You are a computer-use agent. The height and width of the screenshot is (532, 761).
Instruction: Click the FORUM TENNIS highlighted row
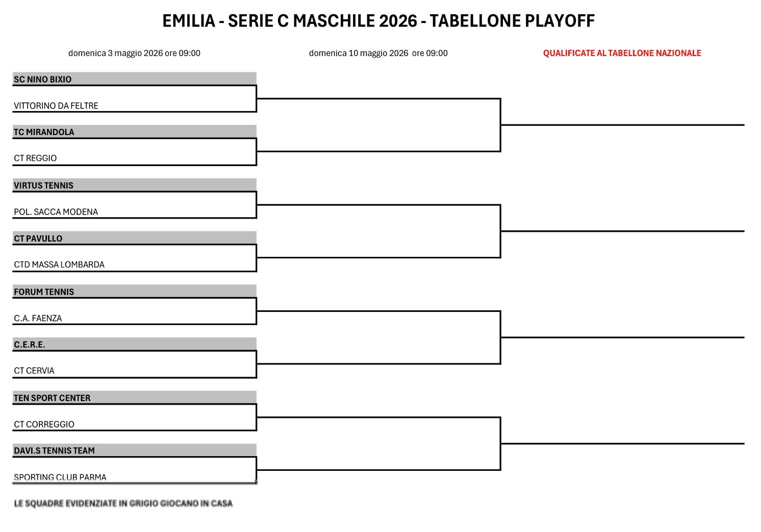(44, 292)
